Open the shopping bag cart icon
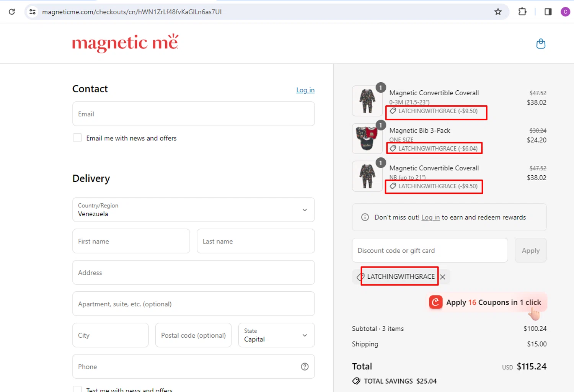The image size is (574, 392). point(541,44)
